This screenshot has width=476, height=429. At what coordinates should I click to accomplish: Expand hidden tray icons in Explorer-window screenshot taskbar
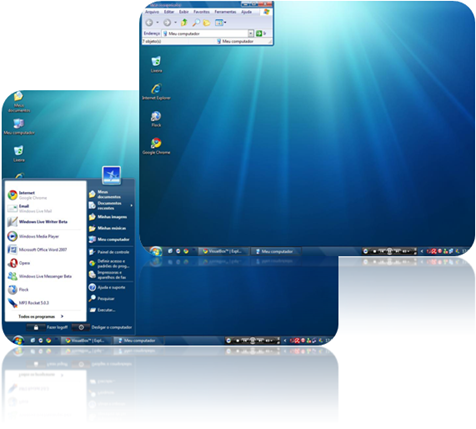(x=422, y=251)
